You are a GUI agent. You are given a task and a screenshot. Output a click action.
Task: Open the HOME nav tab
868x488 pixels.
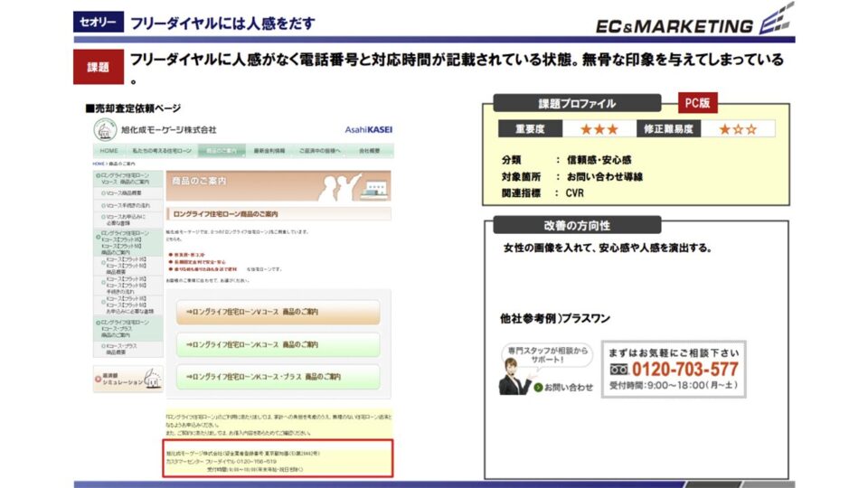click(x=108, y=151)
